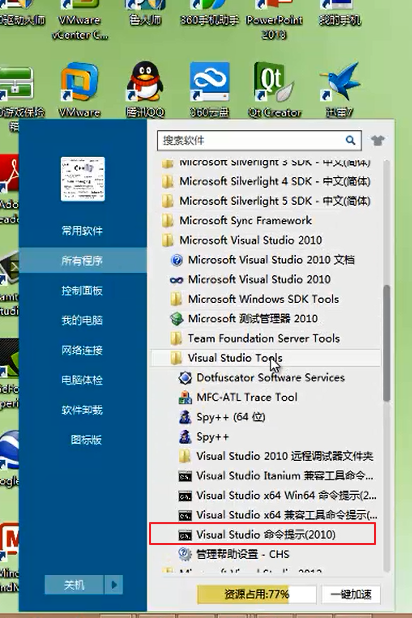Screen dimensions: 412x618
Task: Click Microsoft 测试管理器 2010 icon
Action: pyautogui.click(x=177, y=319)
